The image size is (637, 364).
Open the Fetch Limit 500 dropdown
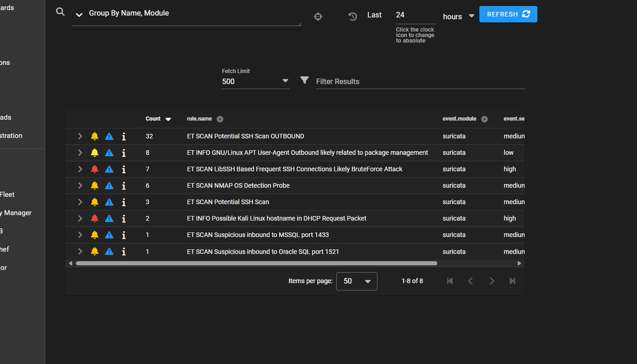click(255, 82)
